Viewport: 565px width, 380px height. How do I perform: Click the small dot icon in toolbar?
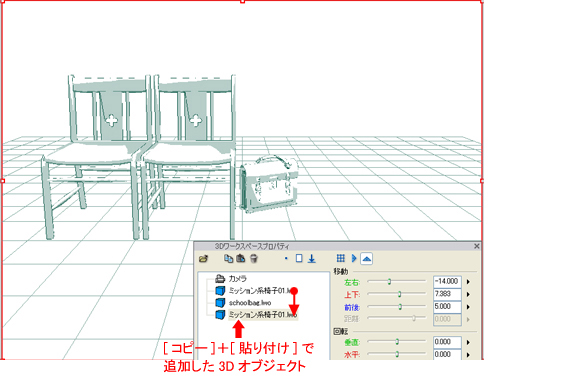pyautogui.click(x=286, y=258)
